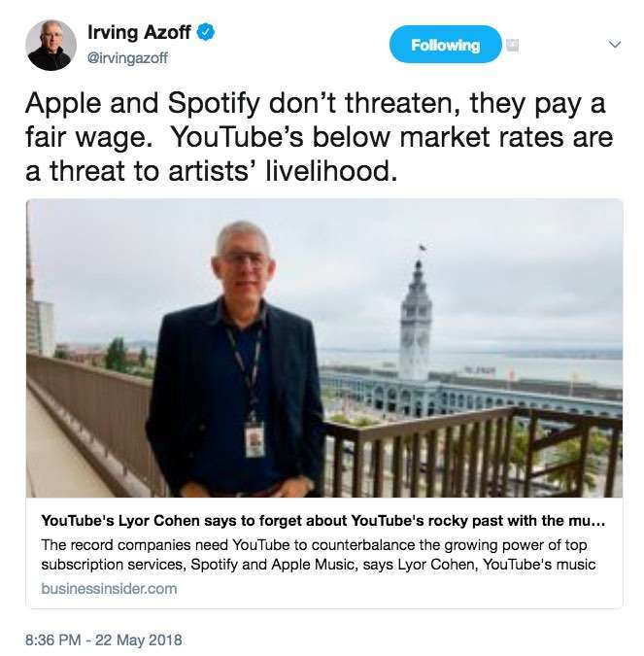
Task: Click the balcony railing in preview photo
Action: [472, 452]
